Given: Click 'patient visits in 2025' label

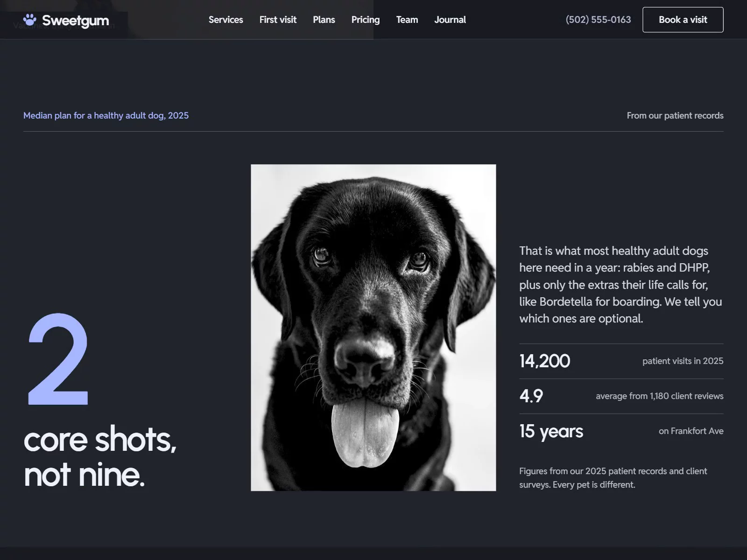Looking at the screenshot, I should click(683, 361).
